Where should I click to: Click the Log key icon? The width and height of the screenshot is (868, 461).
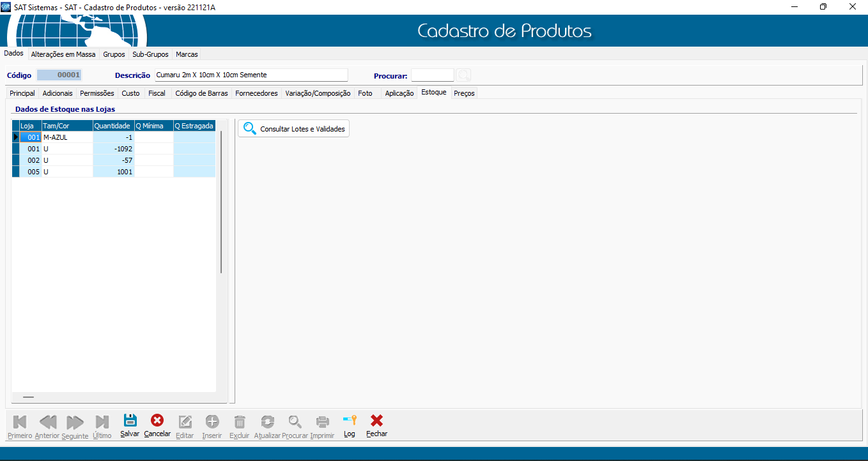tap(349, 421)
